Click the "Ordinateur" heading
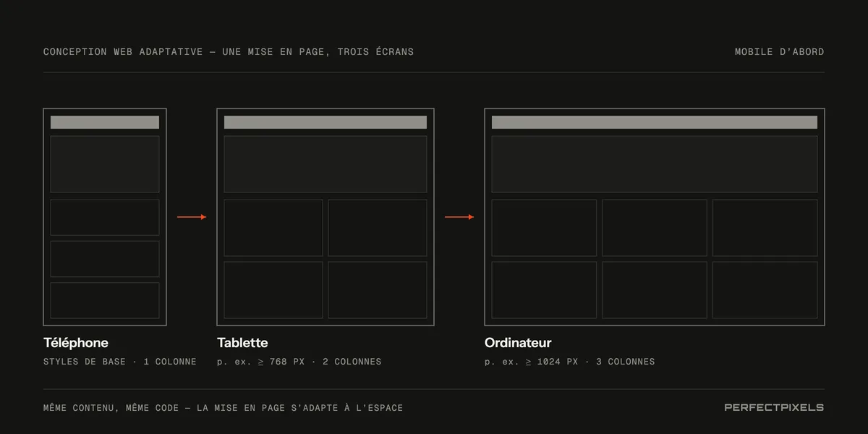 [x=518, y=343]
